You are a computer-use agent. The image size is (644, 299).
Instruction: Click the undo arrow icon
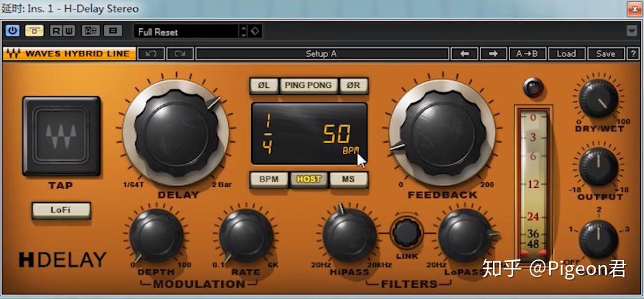coord(151,53)
